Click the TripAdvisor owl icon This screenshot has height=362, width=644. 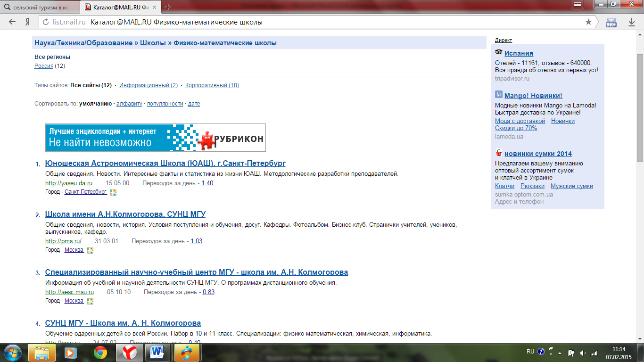[499, 52]
